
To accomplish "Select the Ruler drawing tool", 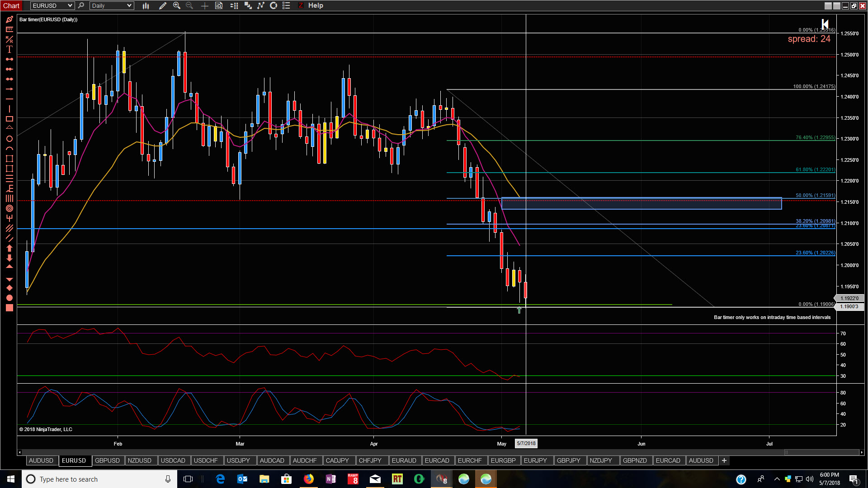I will tap(9, 29).
